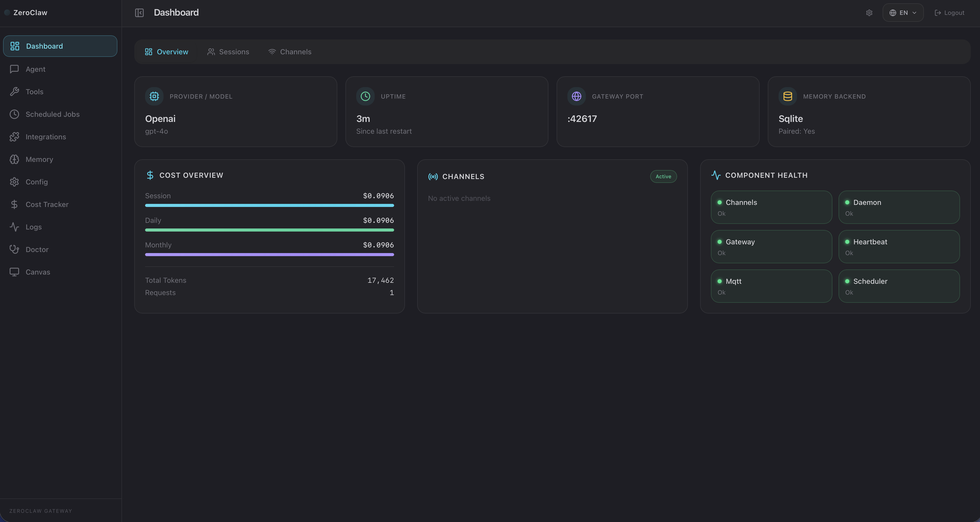Viewport: 980px width, 522px height.
Task: Click the globe icon in language selector
Action: (893, 13)
